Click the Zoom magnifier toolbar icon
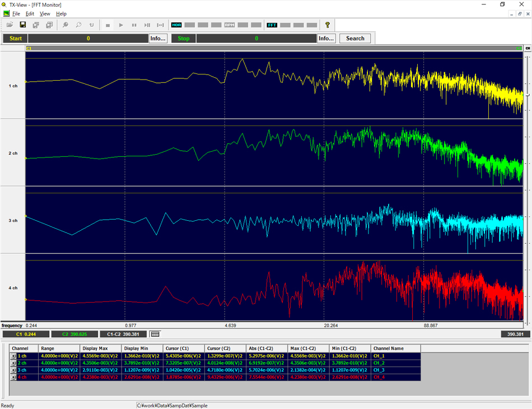The width and height of the screenshot is (532, 409). click(x=67, y=25)
